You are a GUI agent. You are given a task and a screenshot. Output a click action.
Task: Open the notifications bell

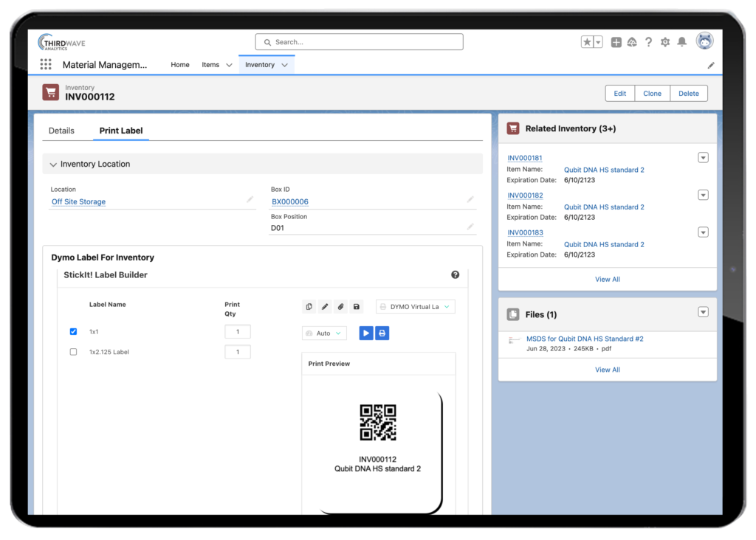(681, 42)
